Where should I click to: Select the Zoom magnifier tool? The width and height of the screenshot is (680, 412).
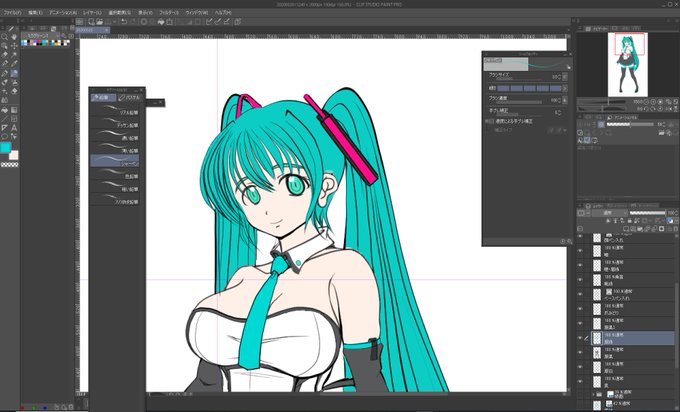4,37
